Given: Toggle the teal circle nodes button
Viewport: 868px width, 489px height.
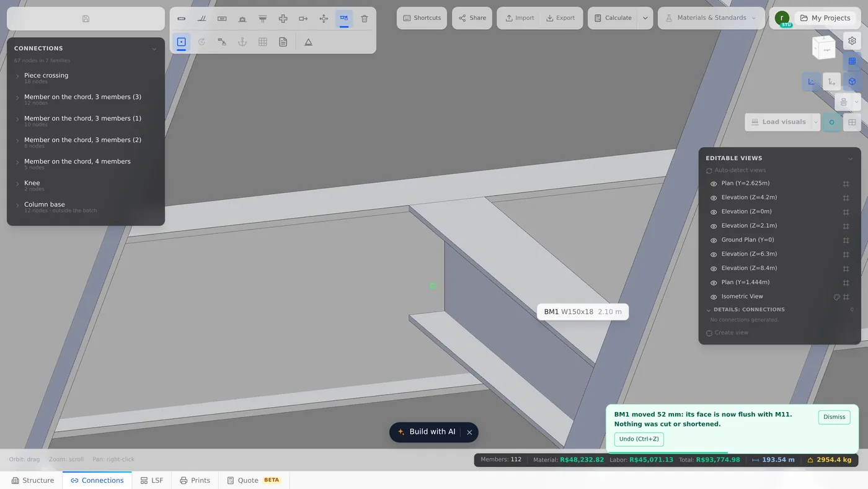Looking at the screenshot, I should click(x=831, y=122).
